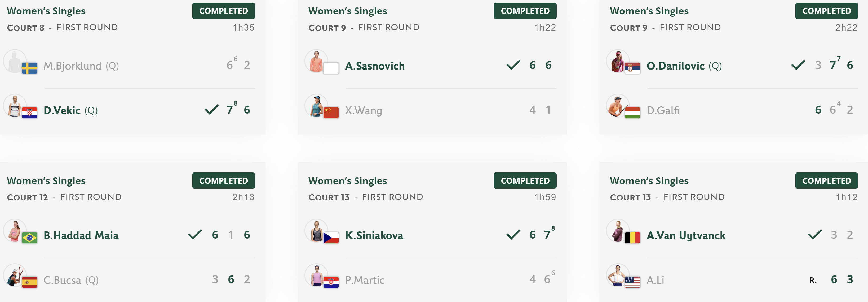Select the A.Van Uytvanck player name
This screenshot has width=868, height=302.
click(686, 236)
